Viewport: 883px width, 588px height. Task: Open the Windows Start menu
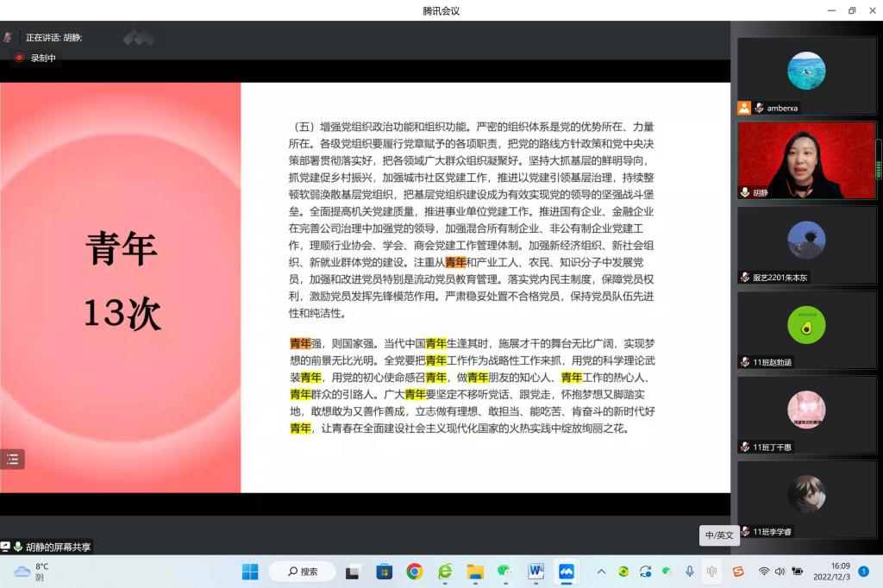(250, 572)
